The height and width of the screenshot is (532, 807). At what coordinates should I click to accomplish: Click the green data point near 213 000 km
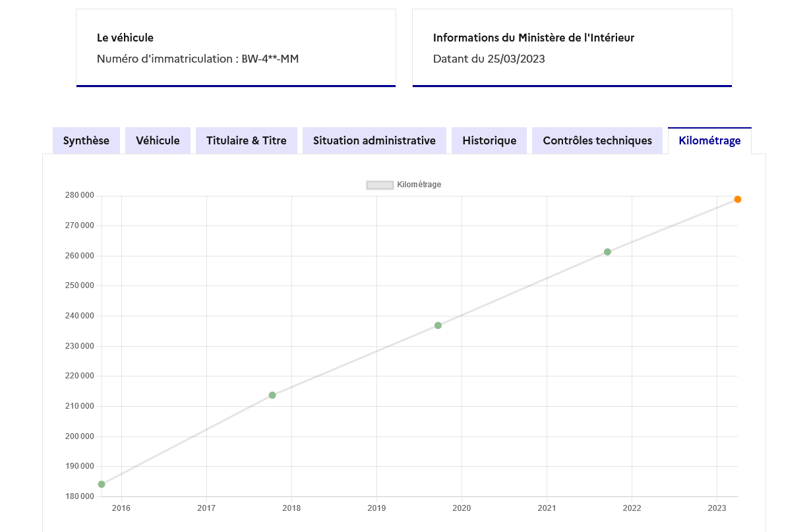coord(272,395)
